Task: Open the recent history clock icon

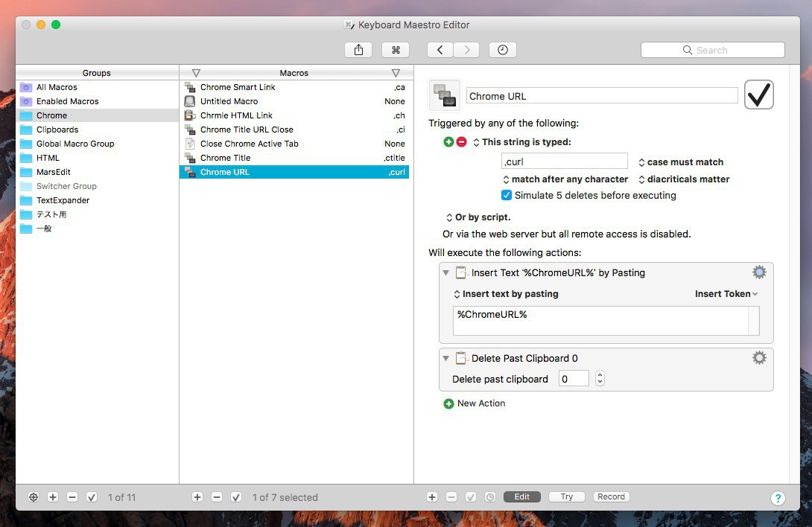Action: tap(503, 50)
